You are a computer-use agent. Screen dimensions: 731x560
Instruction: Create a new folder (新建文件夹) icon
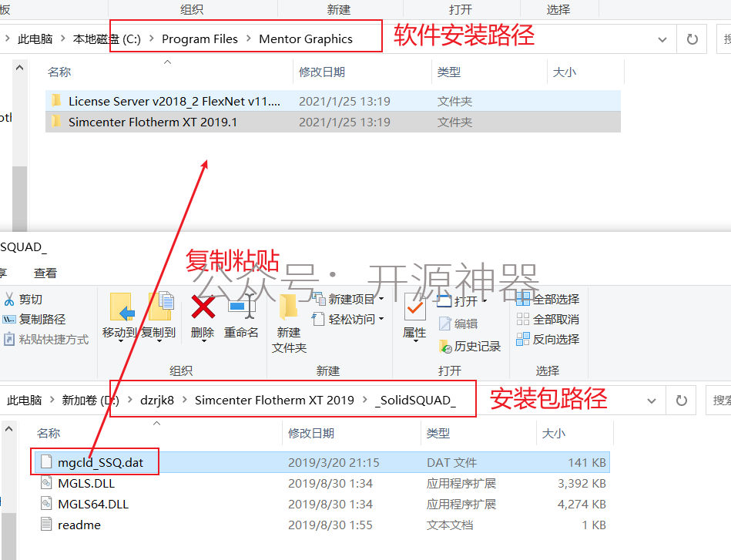coord(288,308)
